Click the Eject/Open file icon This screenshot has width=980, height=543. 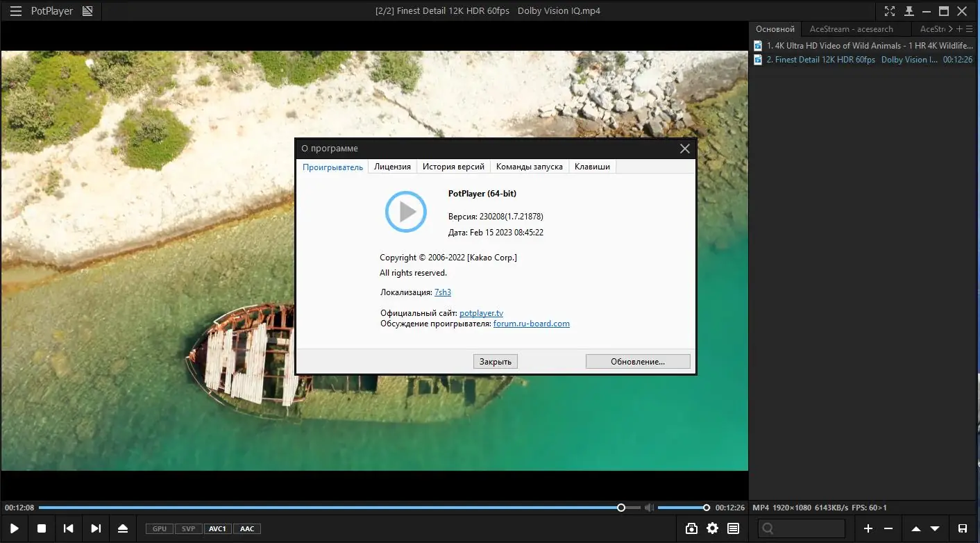pyautogui.click(x=123, y=528)
